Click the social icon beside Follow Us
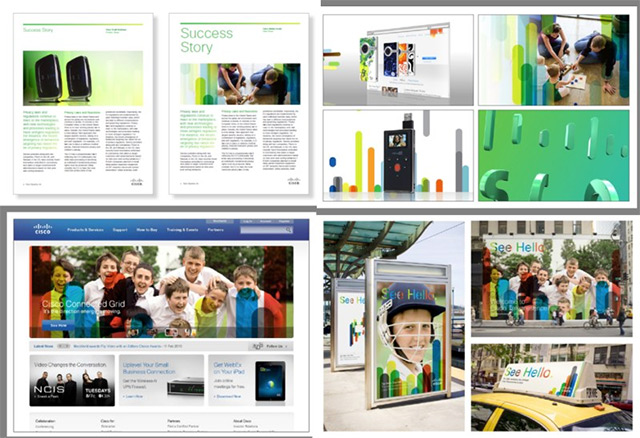 (254, 345)
